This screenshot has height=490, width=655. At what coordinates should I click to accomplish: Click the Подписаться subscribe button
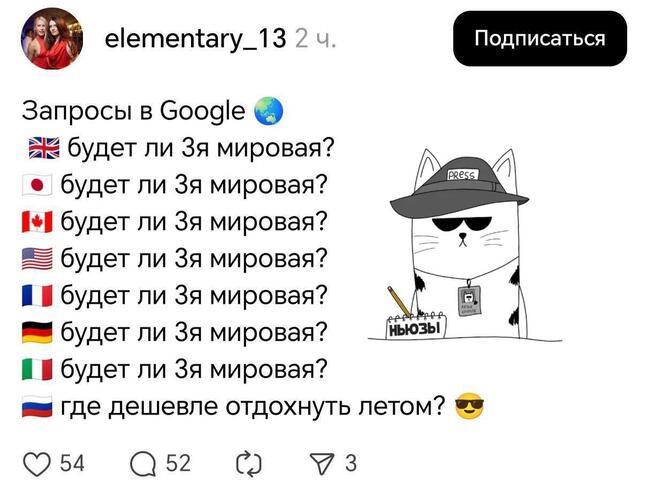540,38
